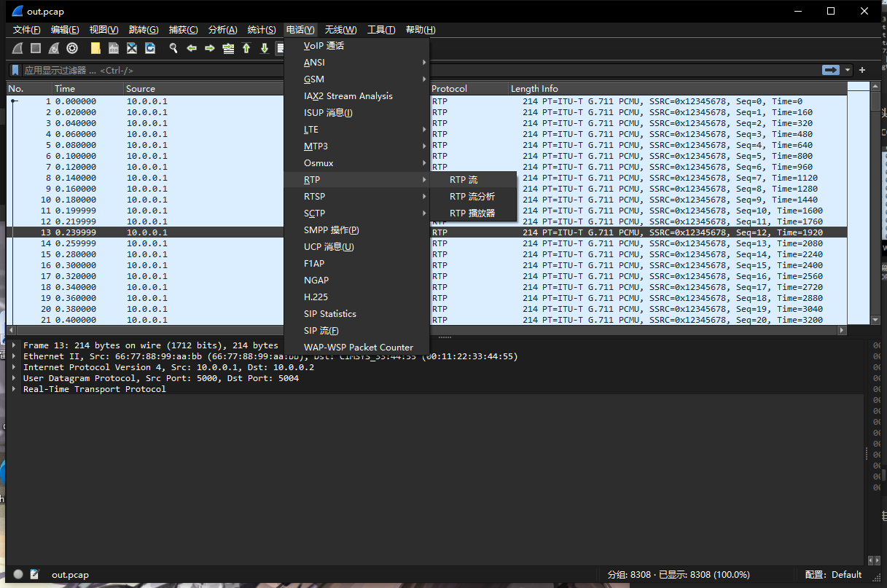This screenshot has width=887, height=588.
Task: Open the display filter history dropdown arrow
Action: (x=848, y=70)
